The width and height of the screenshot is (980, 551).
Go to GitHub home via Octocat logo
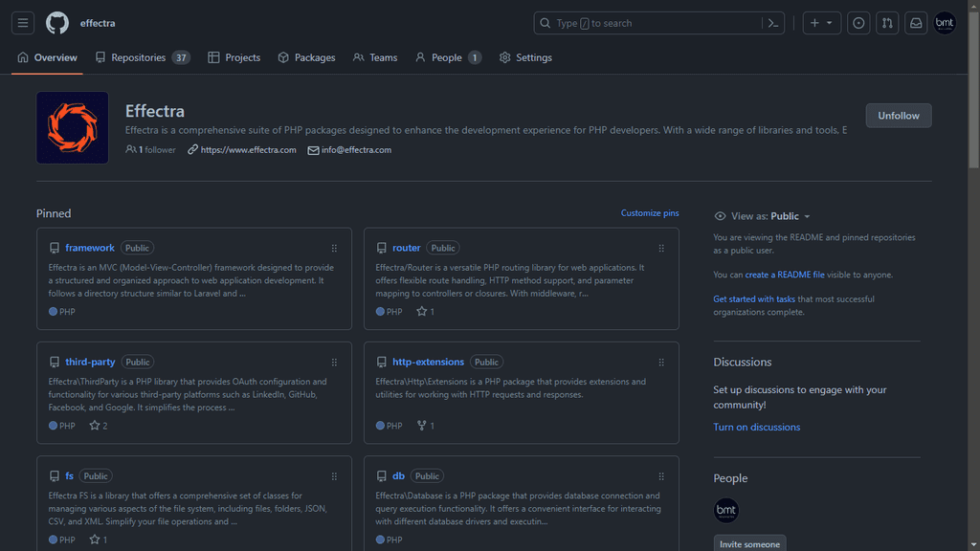pyautogui.click(x=56, y=23)
